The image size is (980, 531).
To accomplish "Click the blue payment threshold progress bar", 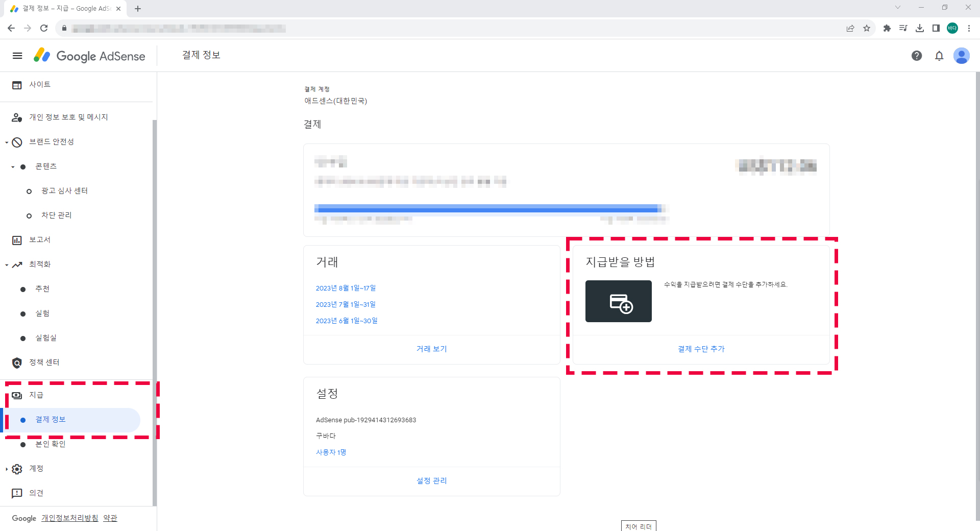I will (488, 208).
